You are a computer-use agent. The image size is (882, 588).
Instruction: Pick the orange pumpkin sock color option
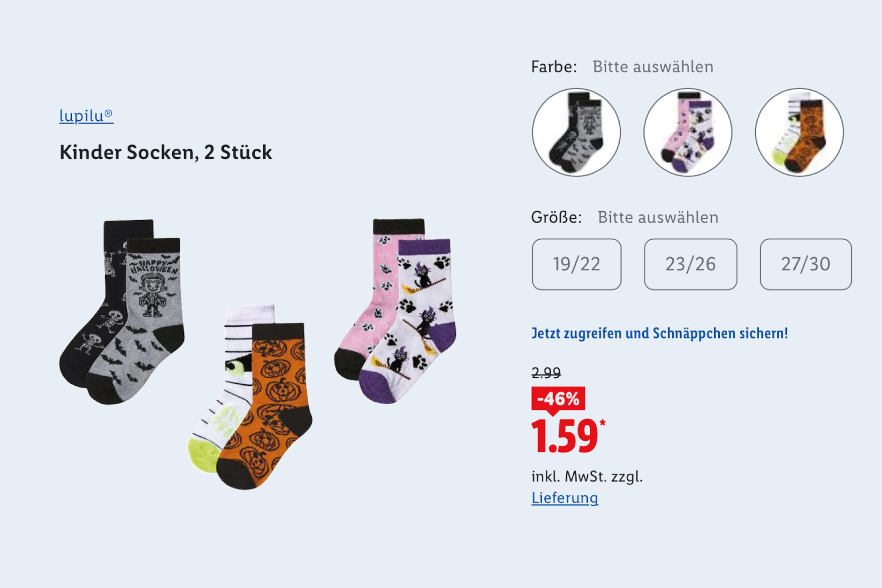pyautogui.click(x=799, y=132)
